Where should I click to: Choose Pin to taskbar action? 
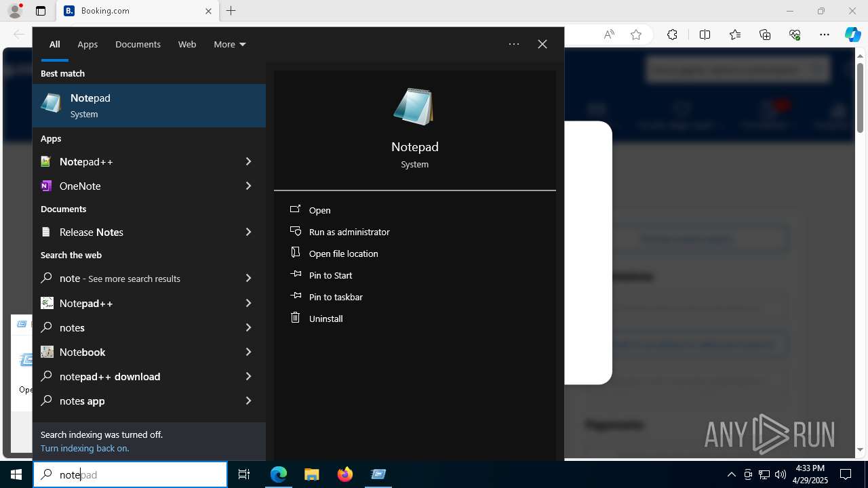click(x=336, y=297)
